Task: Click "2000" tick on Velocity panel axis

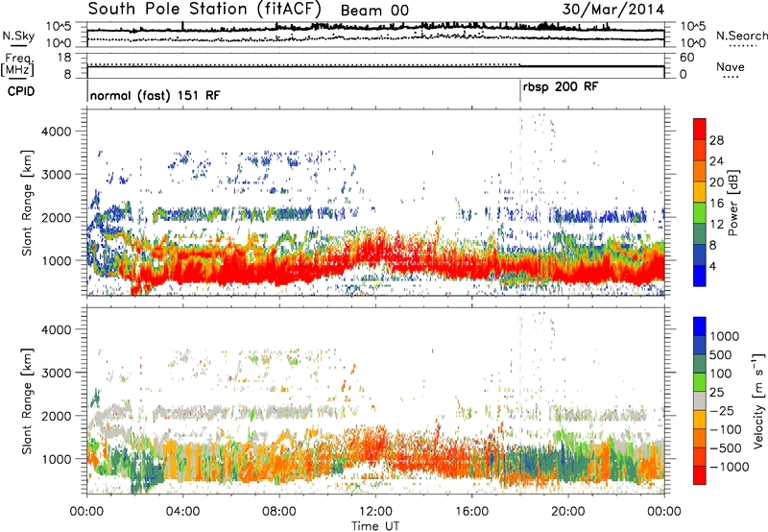Action: [57, 416]
